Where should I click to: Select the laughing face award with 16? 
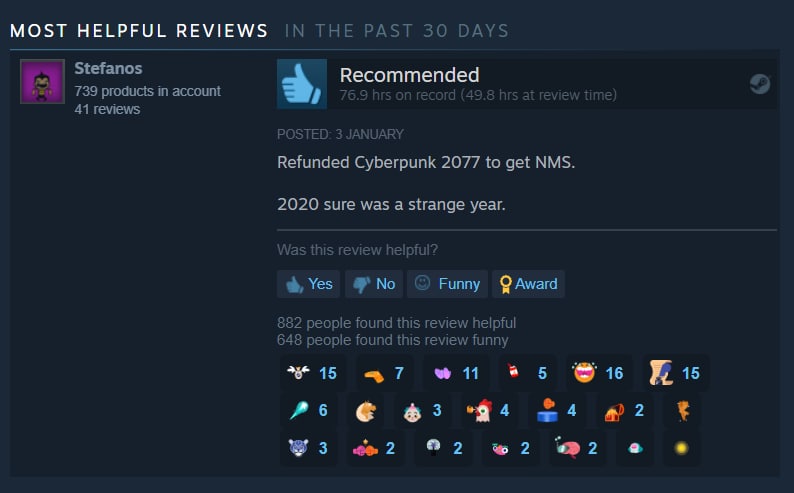pos(599,373)
